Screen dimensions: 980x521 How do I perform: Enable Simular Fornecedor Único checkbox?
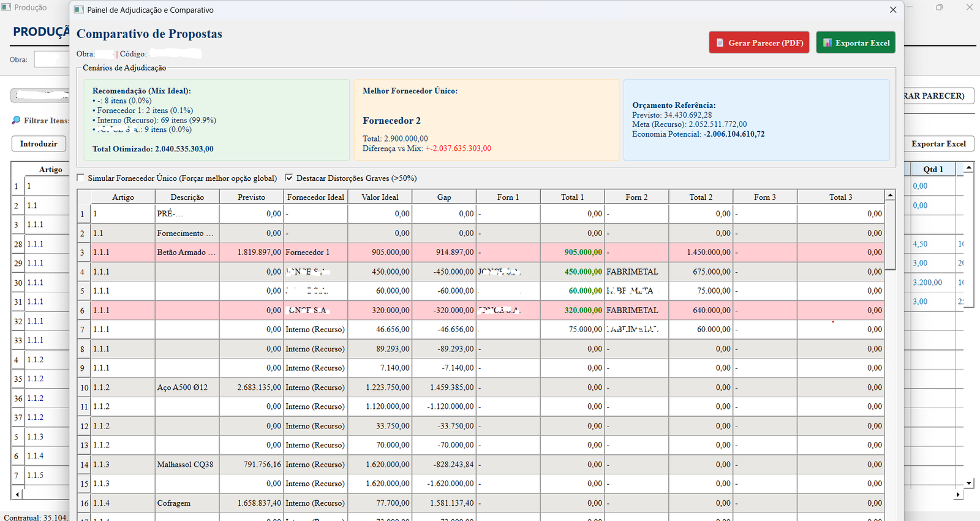pyautogui.click(x=81, y=178)
